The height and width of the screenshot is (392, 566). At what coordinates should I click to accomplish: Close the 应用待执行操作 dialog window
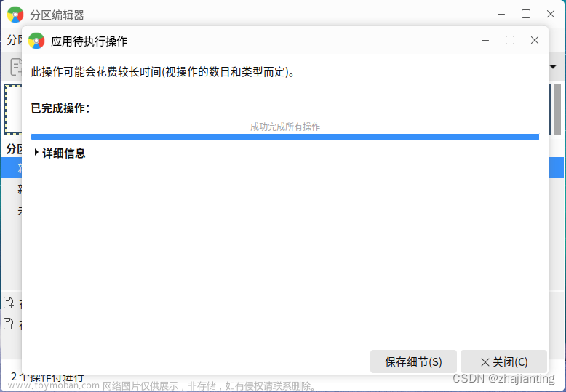point(535,40)
